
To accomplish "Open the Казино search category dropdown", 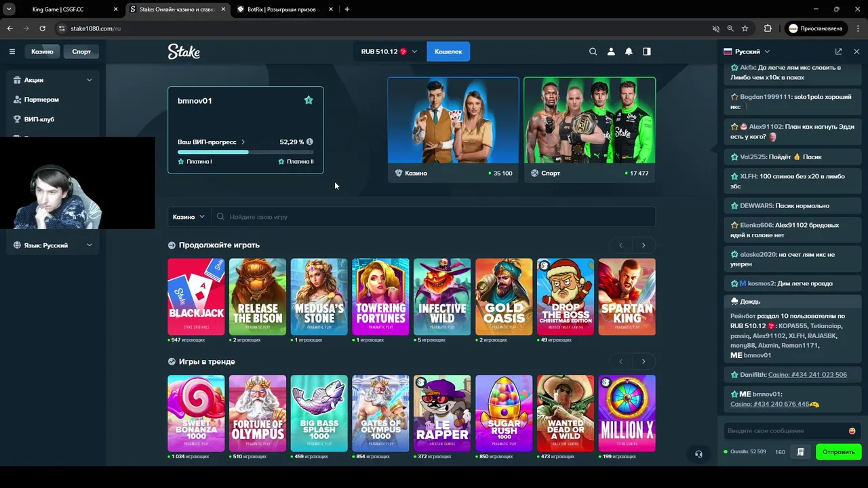I will coord(189,217).
